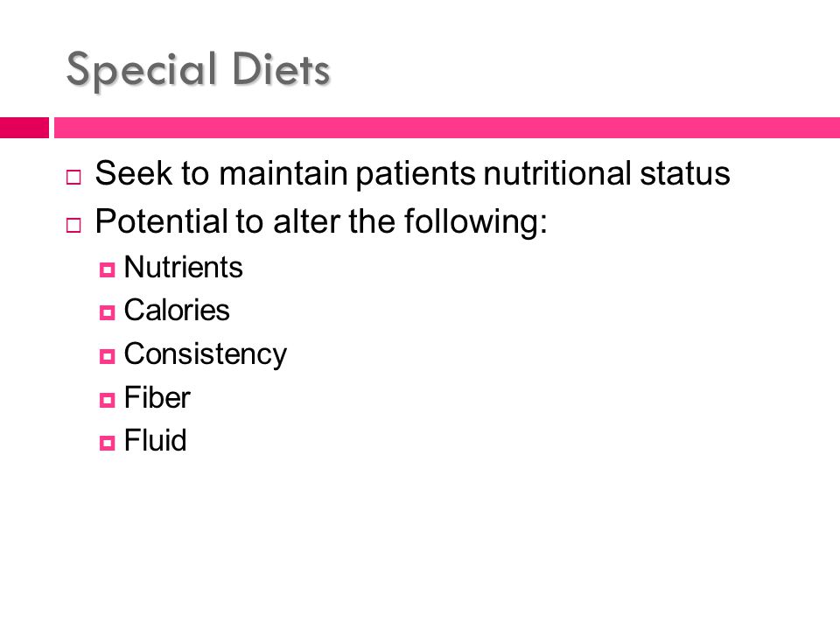840x630 pixels.
Task: Click the pink bullet next to Fluid
Action: point(107,443)
